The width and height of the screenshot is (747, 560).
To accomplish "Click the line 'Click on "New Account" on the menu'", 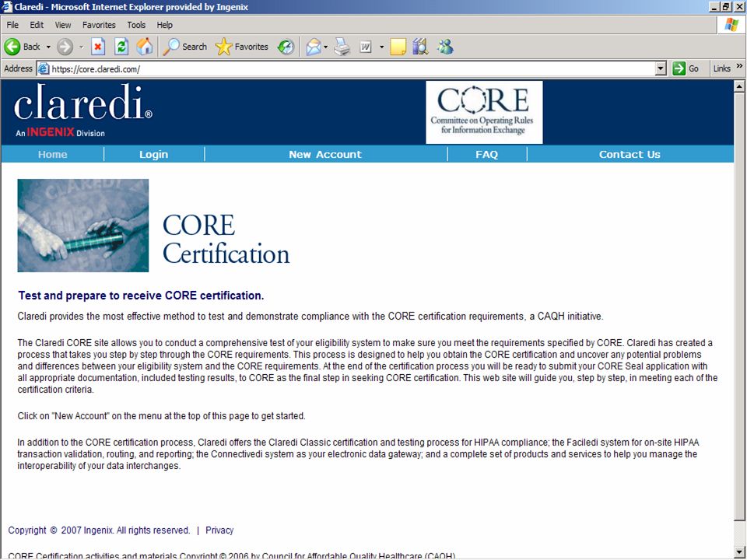I will [162, 415].
